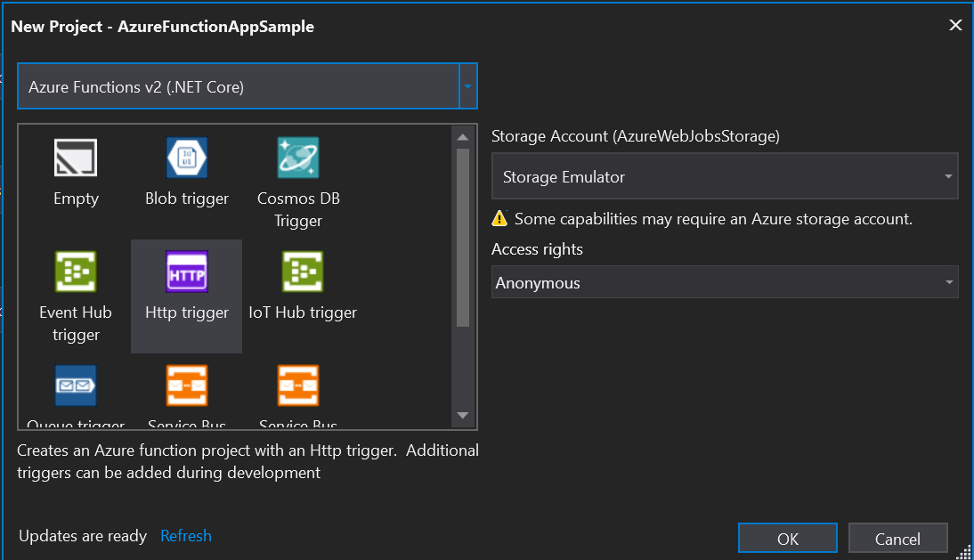Click the yellow warning icon about storage
This screenshot has width=974, height=560.
(500, 218)
